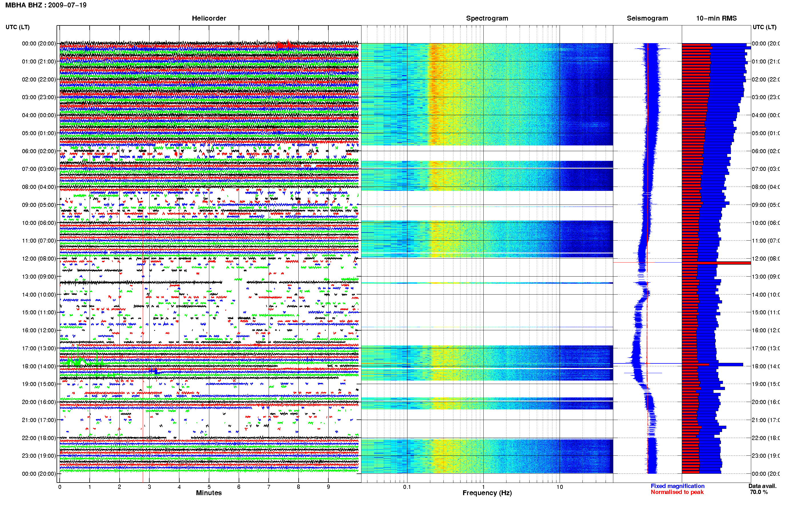Click the long blue RMS bar at 18:00
Viewport: 812px width, 508px height.
(712, 364)
